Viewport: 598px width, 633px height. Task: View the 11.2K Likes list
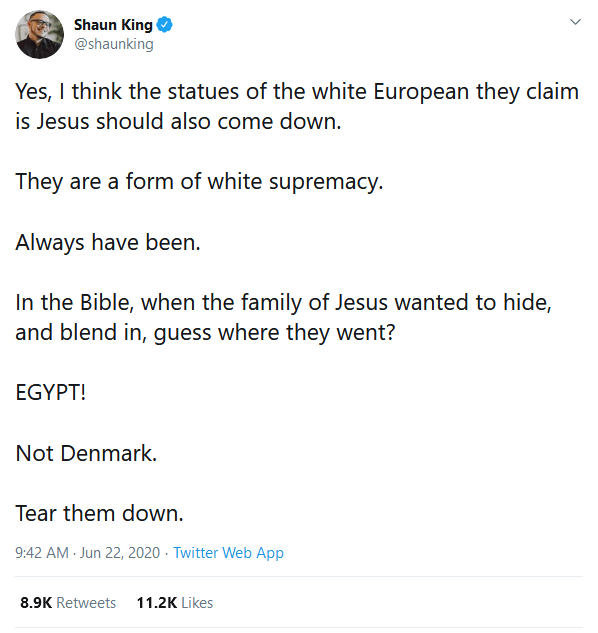point(174,602)
